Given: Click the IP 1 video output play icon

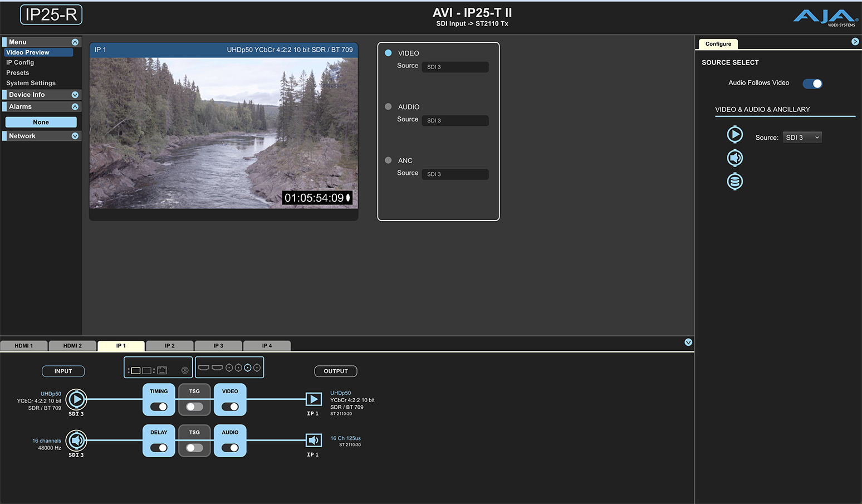Looking at the screenshot, I should coord(314,399).
